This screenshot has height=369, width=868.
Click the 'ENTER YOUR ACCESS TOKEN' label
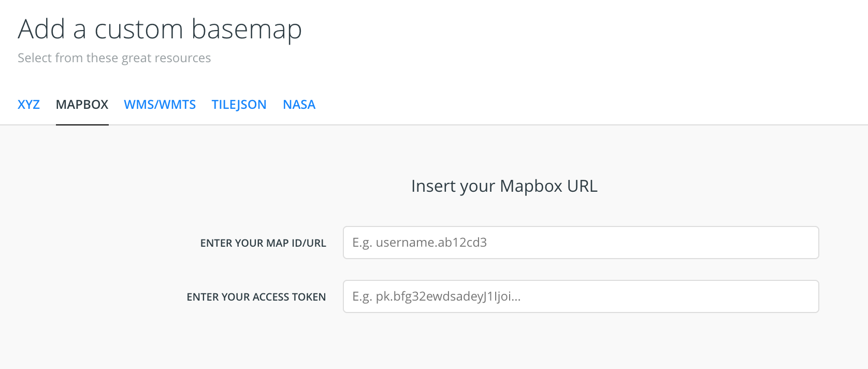click(x=256, y=297)
